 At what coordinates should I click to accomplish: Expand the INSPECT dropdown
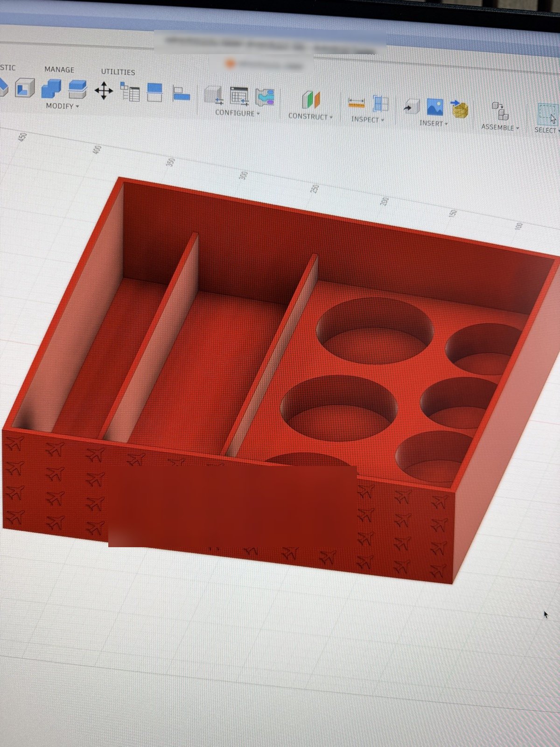tap(368, 120)
